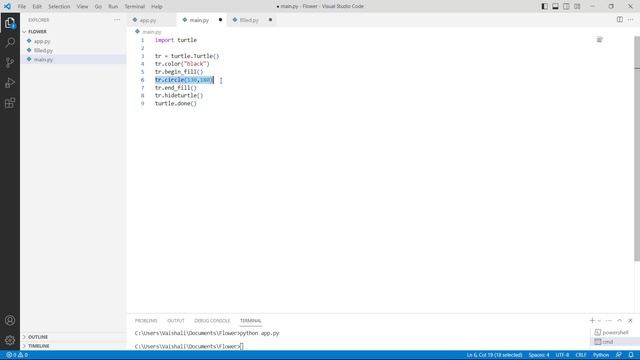Click line 1 'import turtle' code
The height and width of the screenshot is (360, 640).
click(x=176, y=40)
